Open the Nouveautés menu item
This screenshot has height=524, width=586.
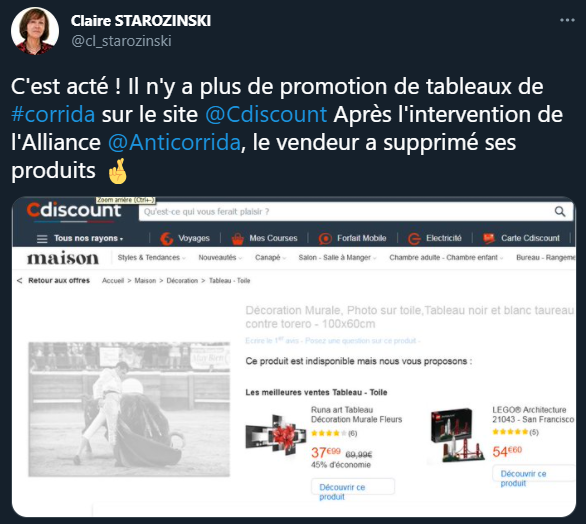click(220, 258)
